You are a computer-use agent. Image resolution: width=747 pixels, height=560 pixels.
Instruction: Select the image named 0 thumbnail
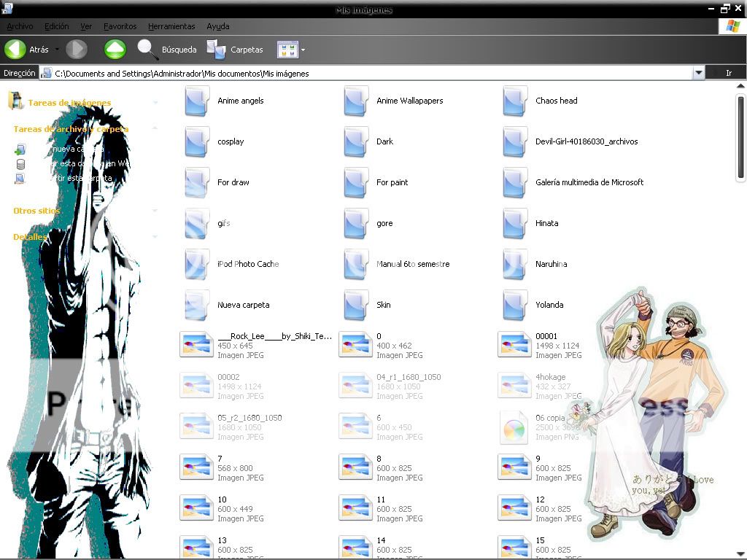pos(355,344)
